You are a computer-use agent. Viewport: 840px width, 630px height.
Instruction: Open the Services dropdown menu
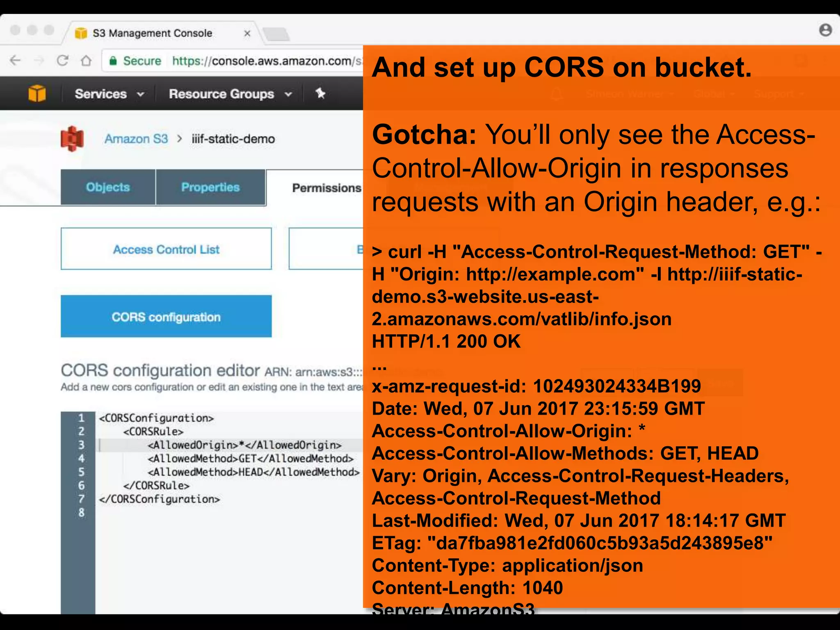point(110,94)
